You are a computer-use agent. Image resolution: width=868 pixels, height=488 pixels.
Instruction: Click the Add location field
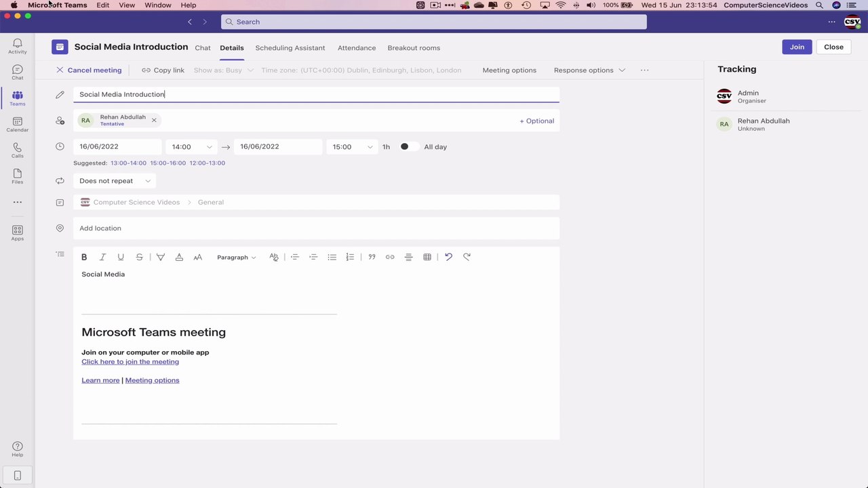pos(316,228)
